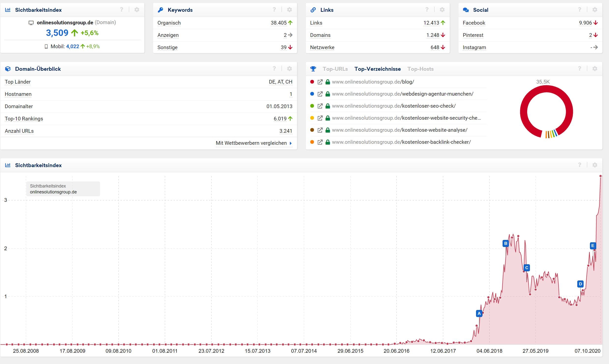This screenshot has height=364, width=609.
Task: Click the mobile index value 4,022
Action: coord(73,46)
